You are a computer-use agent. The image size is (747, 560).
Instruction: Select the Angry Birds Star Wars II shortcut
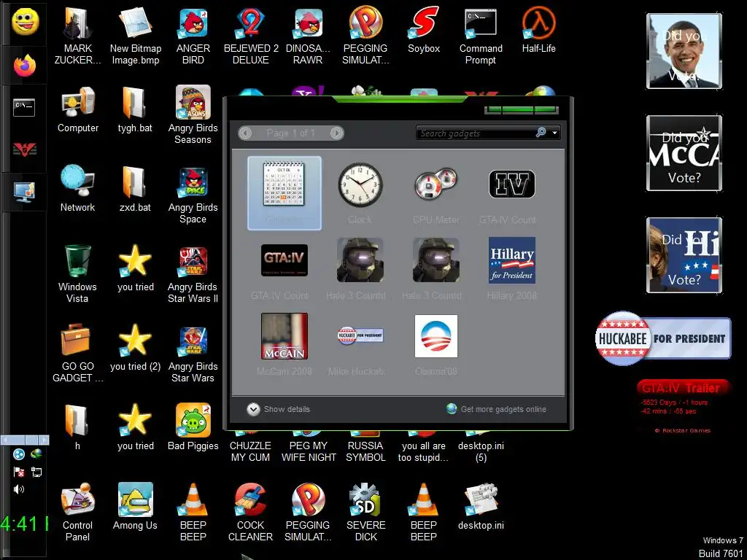tap(193, 274)
